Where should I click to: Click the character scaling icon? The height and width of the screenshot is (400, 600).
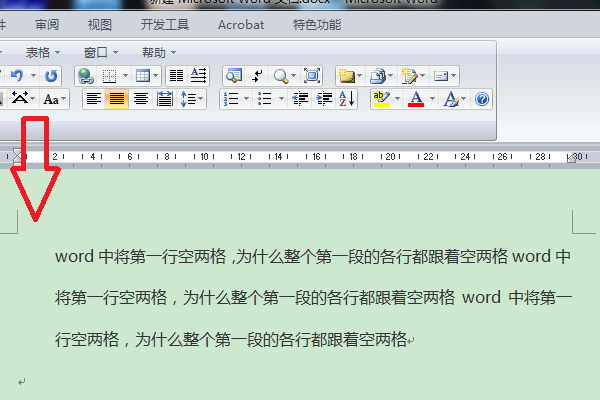tap(20, 98)
